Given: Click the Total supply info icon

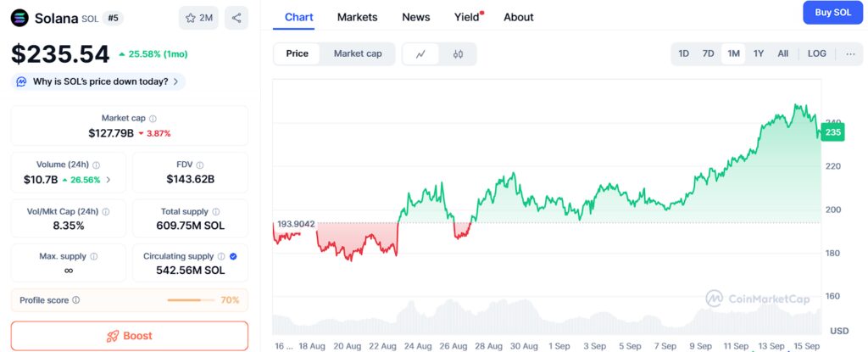Looking at the screenshot, I should coord(215,211).
